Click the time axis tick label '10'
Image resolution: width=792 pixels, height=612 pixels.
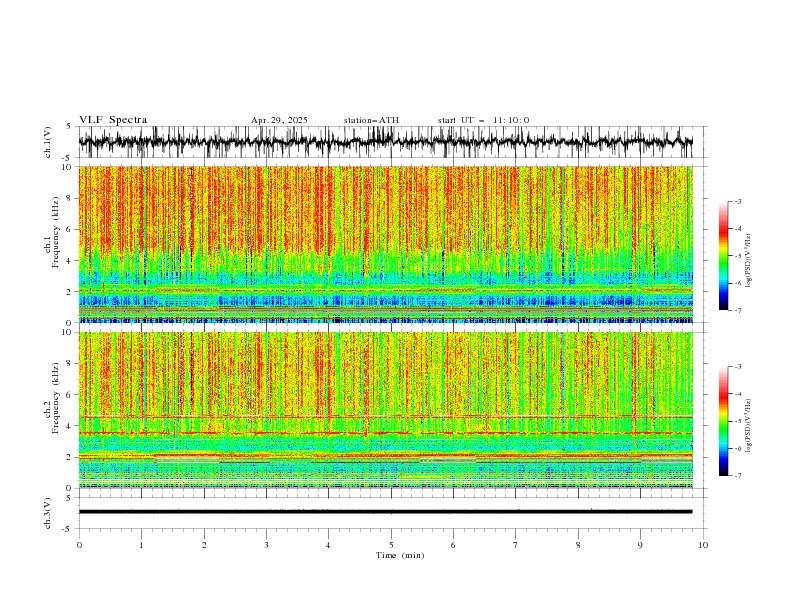(703, 545)
